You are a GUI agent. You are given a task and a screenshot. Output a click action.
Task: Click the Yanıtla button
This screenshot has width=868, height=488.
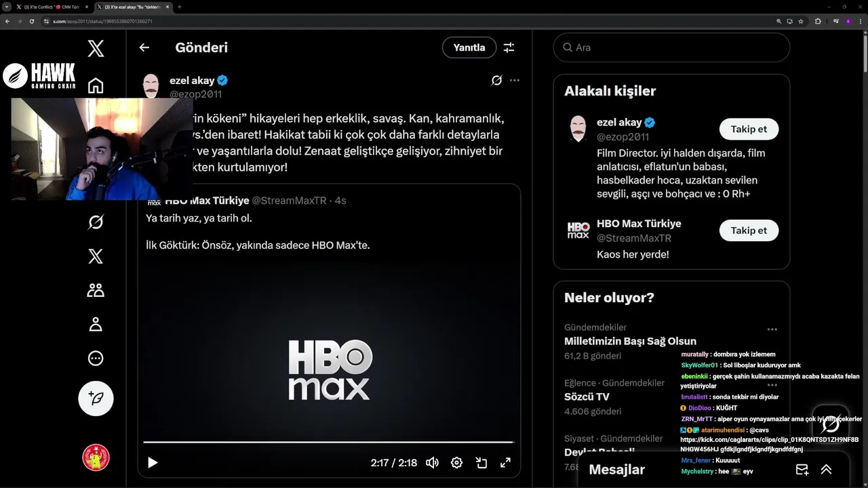[469, 47]
